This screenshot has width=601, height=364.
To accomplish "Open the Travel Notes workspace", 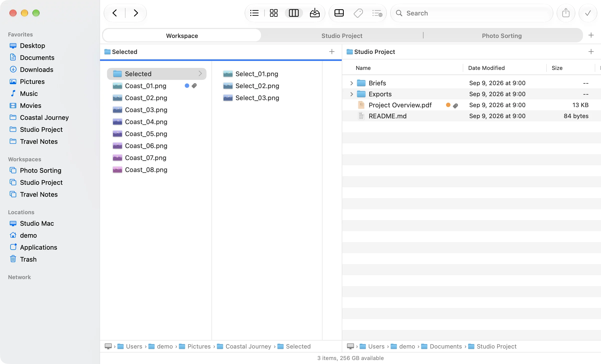I will [x=39, y=194].
